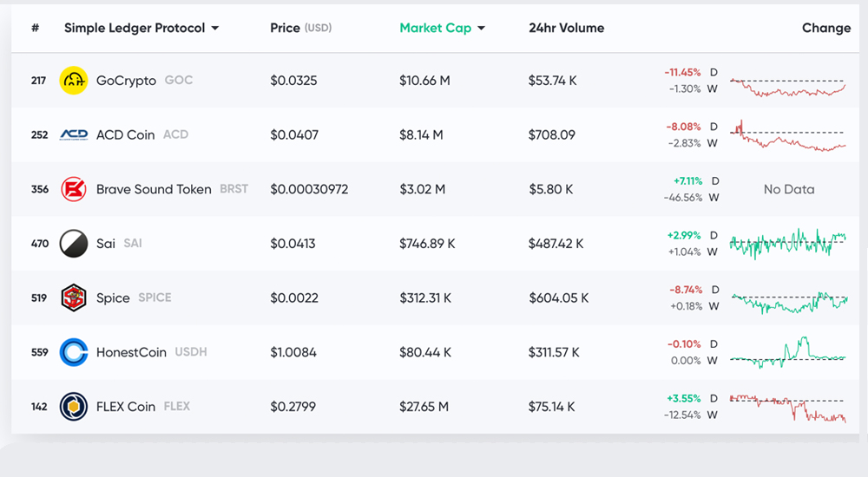This screenshot has width=868, height=477.
Task: Click the FLEX Coin logo icon
Action: pos(74,406)
